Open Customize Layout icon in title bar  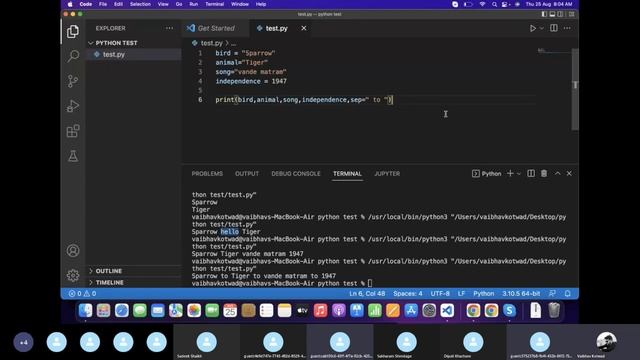pos(571,14)
